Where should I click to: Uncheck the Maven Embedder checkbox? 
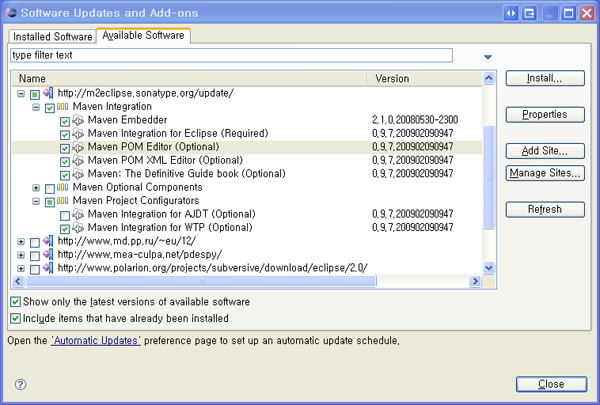[65, 121]
